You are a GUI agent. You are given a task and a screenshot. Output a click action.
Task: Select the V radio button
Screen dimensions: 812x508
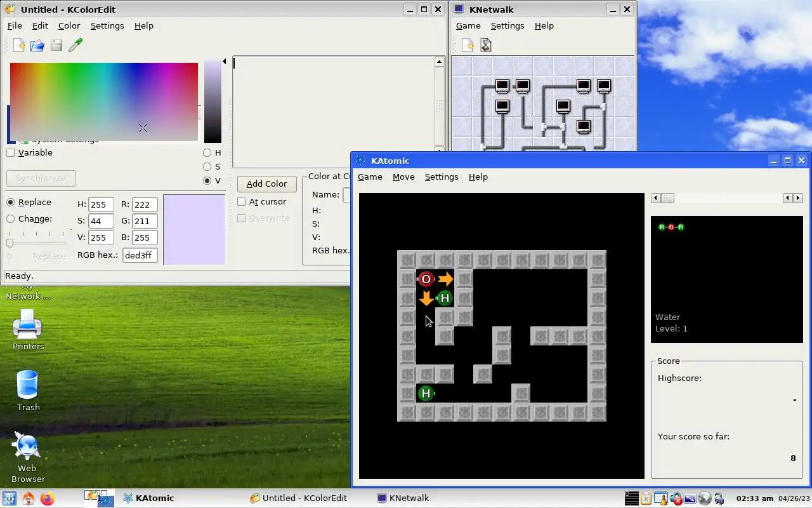[x=207, y=180]
